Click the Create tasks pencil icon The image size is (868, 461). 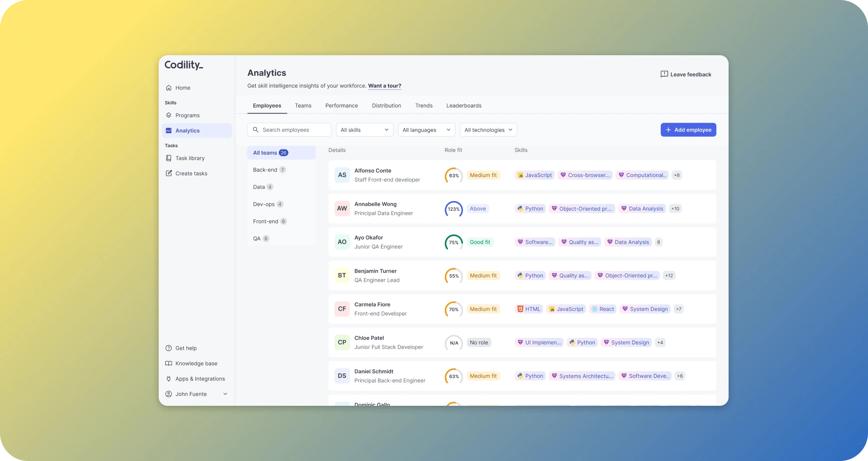pyautogui.click(x=169, y=174)
